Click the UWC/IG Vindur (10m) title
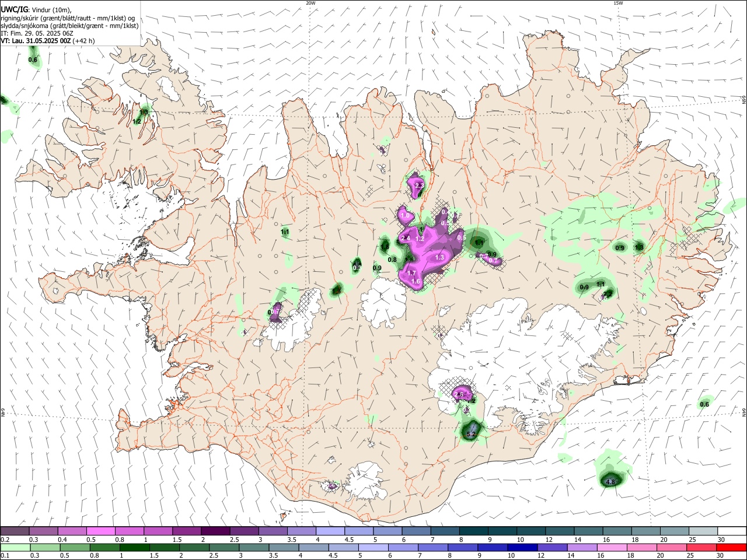Screen dimensions: 747x560 36,9
